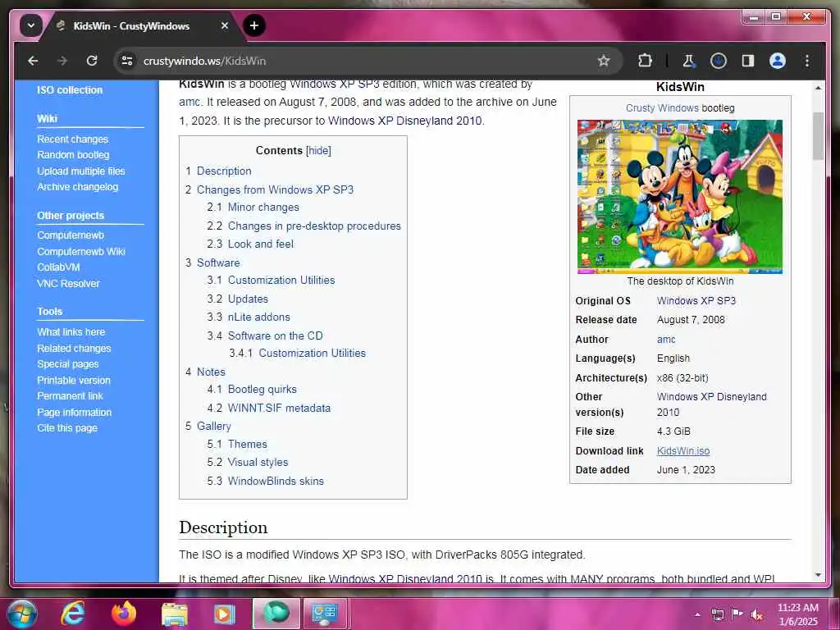Open CollabVM under Other projects
Viewport: 840px width, 630px height.
point(58,267)
